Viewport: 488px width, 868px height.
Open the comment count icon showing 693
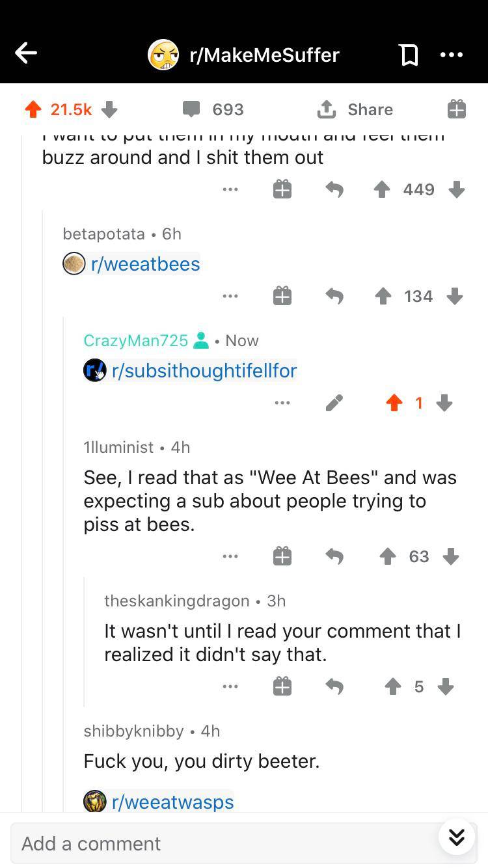coord(191,109)
